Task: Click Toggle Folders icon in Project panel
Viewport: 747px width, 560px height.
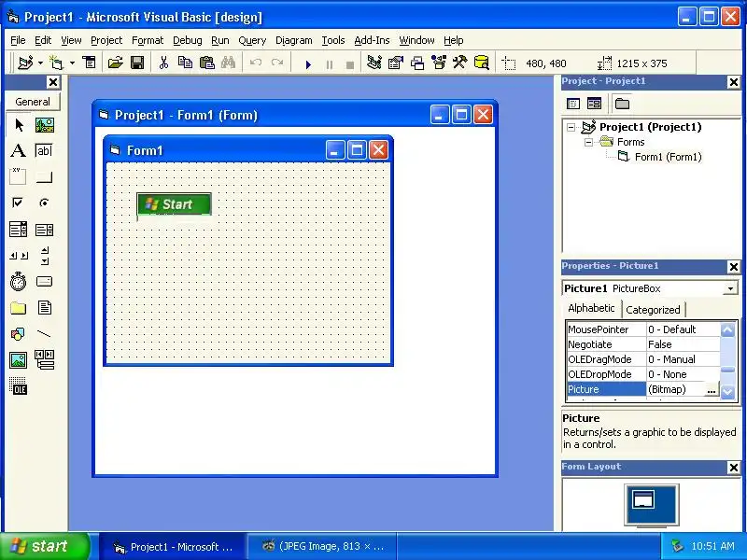Action: click(x=622, y=104)
